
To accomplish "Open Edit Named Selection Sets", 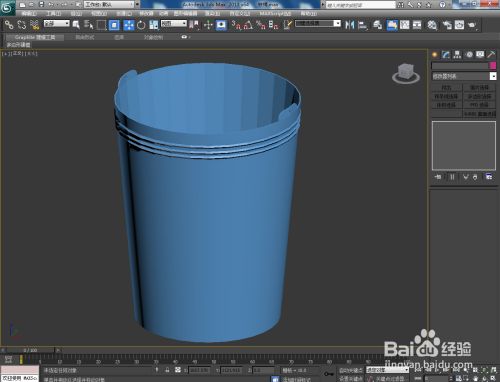I will click(288, 25).
